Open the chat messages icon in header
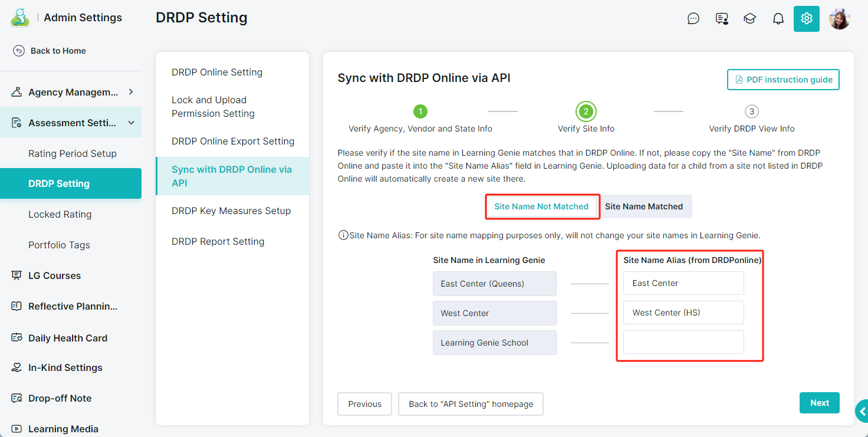 (x=693, y=19)
